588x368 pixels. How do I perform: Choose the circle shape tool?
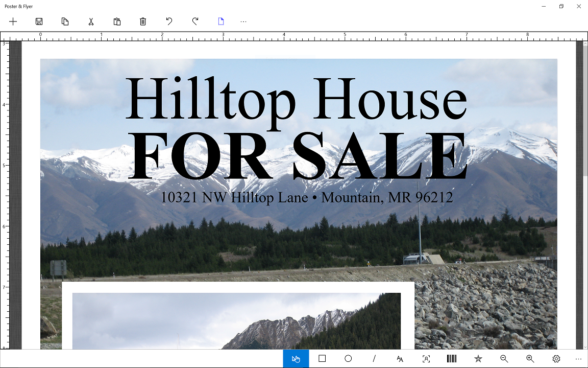[x=348, y=359]
